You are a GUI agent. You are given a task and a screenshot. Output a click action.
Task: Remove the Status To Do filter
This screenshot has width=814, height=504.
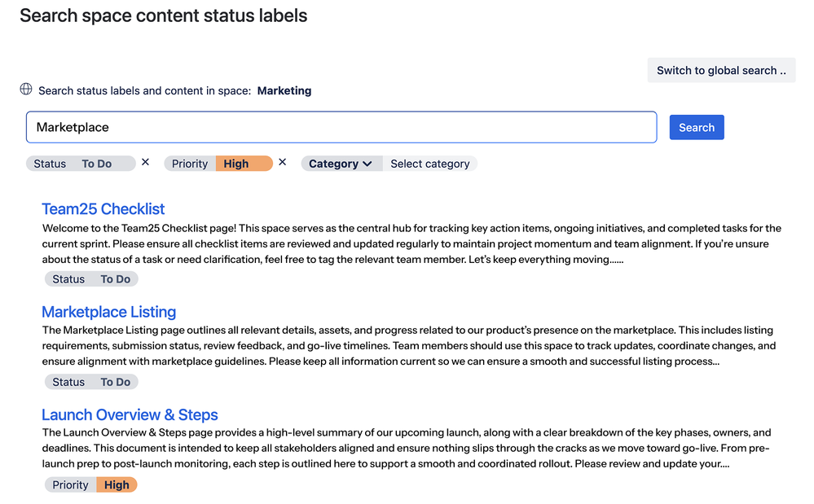(145, 163)
